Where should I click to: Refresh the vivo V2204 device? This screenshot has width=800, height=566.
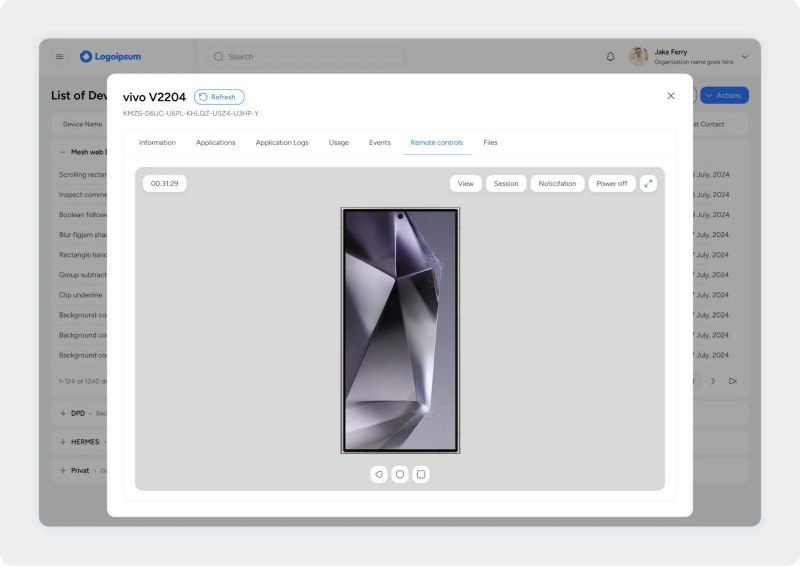219,97
